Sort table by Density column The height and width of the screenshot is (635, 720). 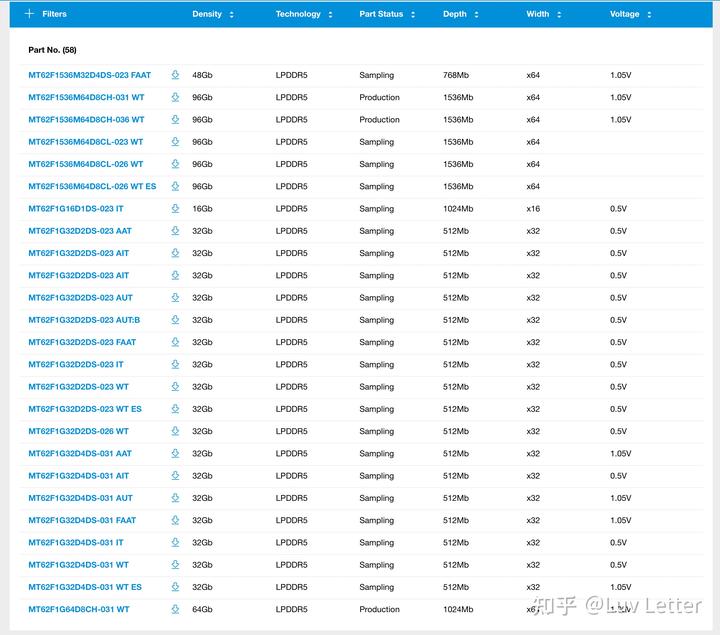[231, 15]
